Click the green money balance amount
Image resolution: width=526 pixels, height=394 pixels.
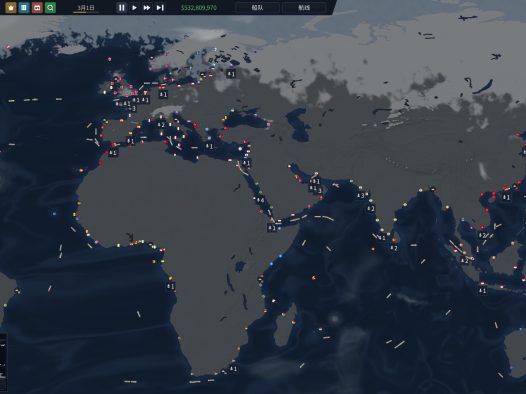click(x=199, y=8)
